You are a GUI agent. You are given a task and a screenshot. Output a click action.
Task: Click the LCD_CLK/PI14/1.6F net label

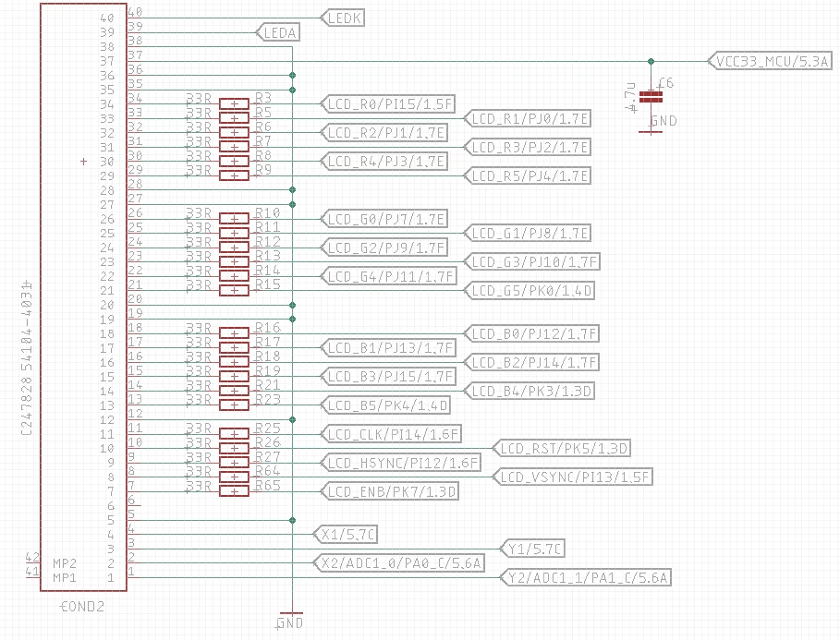[391, 434]
